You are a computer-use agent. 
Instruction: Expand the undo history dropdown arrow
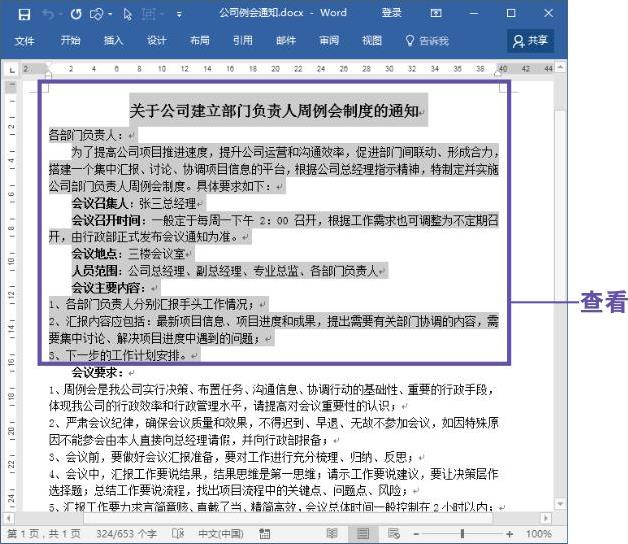coord(60,14)
